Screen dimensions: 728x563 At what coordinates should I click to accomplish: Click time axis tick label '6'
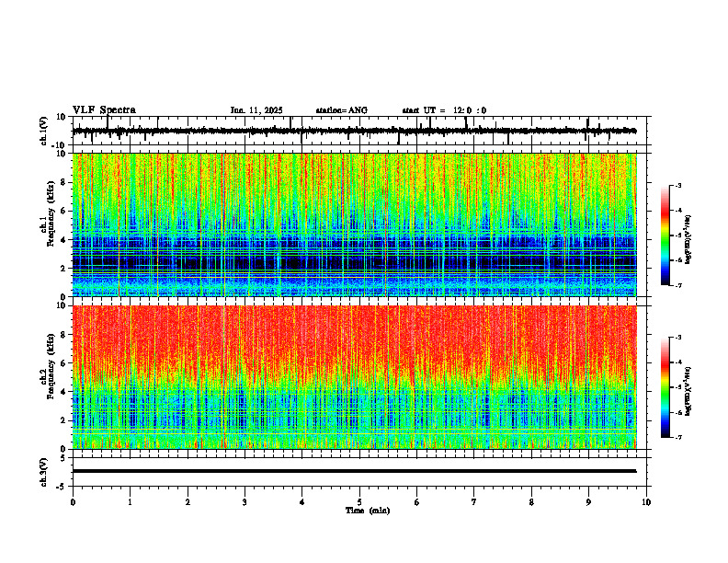[417, 502]
